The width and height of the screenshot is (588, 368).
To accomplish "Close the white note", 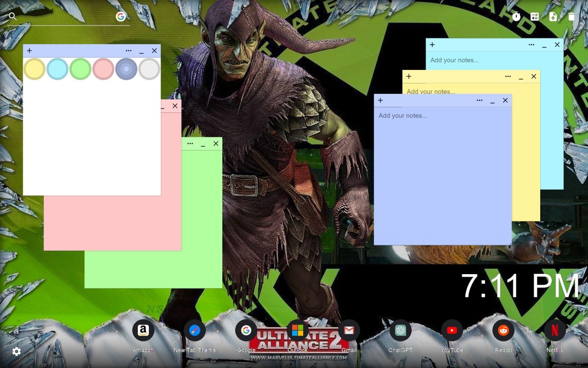I will [x=154, y=51].
